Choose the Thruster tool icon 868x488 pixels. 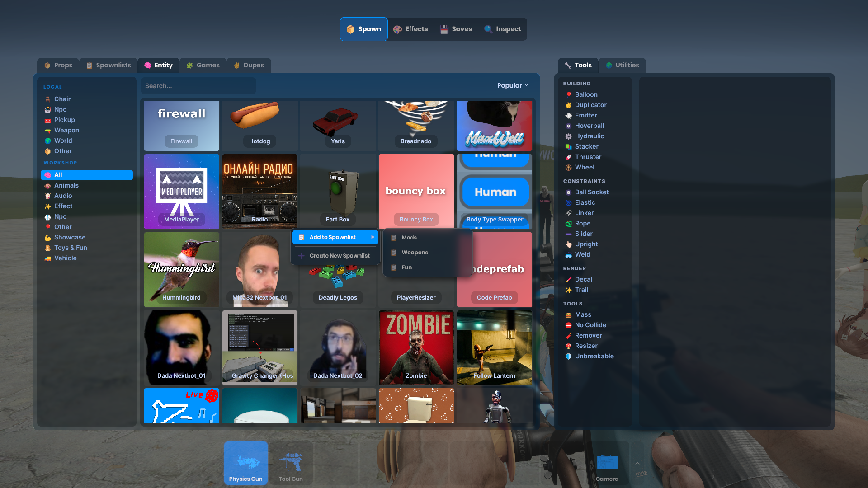tap(569, 157)
